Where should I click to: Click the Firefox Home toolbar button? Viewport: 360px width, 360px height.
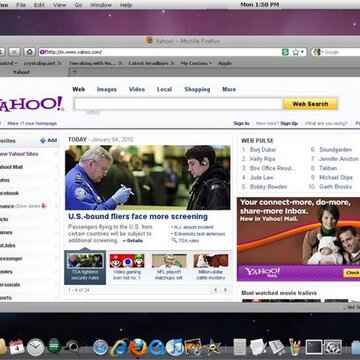point(29,52)
